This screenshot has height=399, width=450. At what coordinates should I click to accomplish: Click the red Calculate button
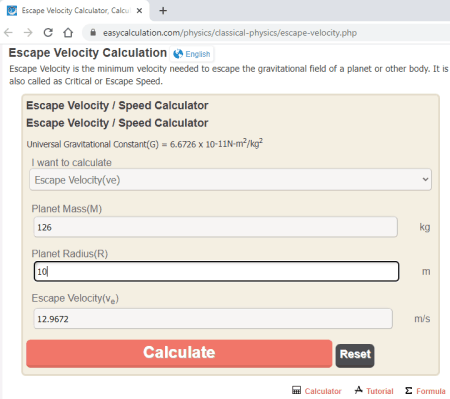(x=179, y=353)
